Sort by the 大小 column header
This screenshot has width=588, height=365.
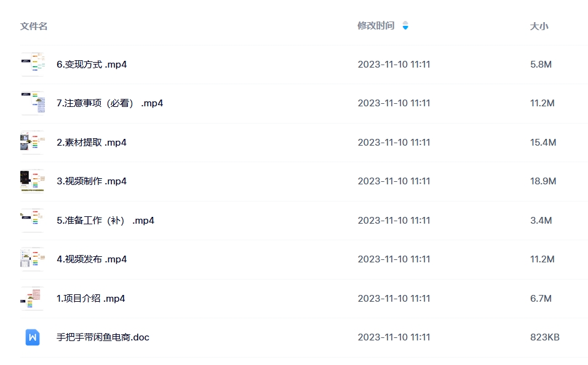point(539,26)
